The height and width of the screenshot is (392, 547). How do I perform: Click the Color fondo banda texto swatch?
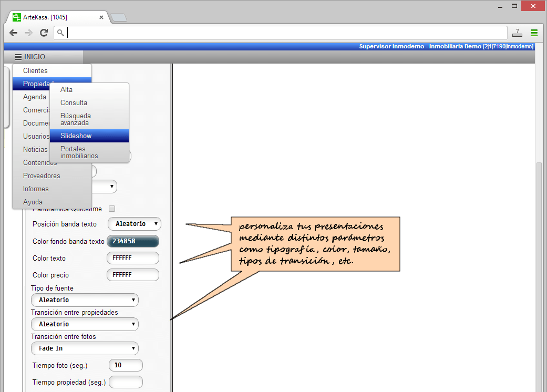point(132,241)
